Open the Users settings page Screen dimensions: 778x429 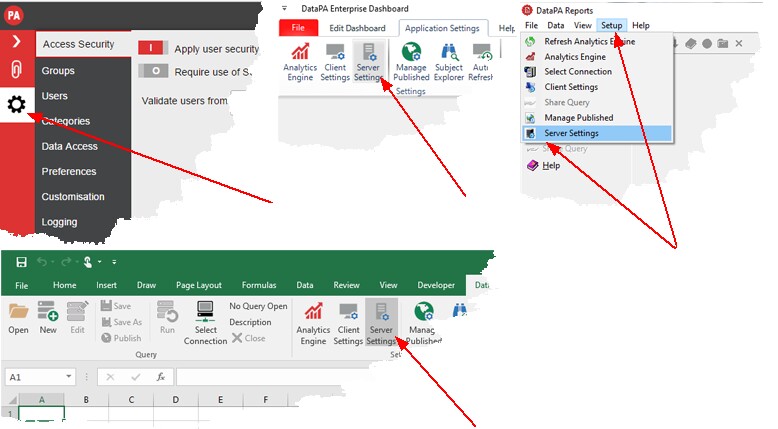[x=55, y=96]
